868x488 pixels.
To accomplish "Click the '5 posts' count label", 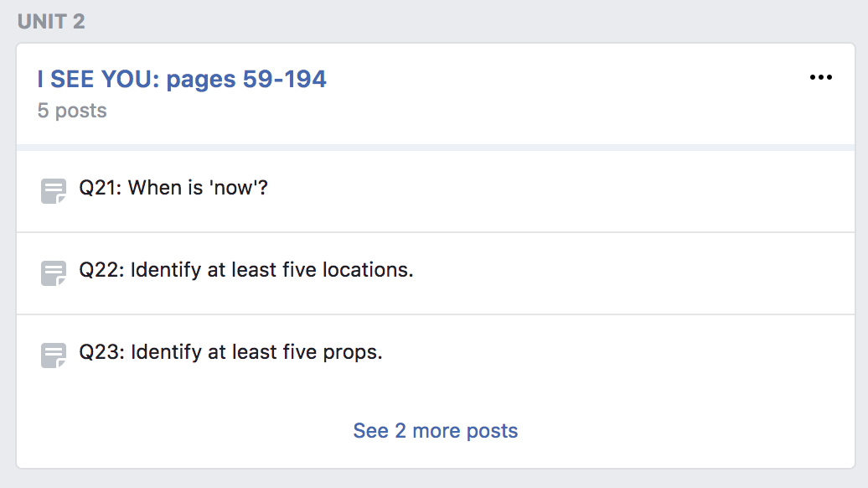I will point(72,110).
